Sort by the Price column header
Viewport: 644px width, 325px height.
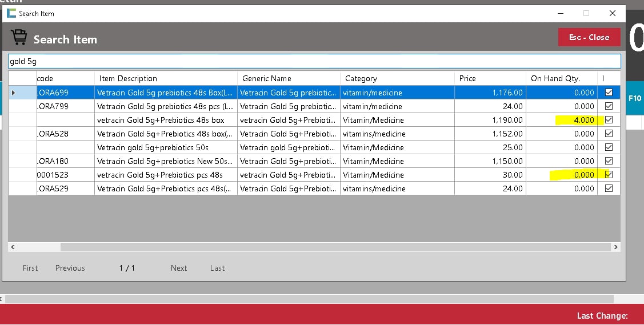click(489, 78)
